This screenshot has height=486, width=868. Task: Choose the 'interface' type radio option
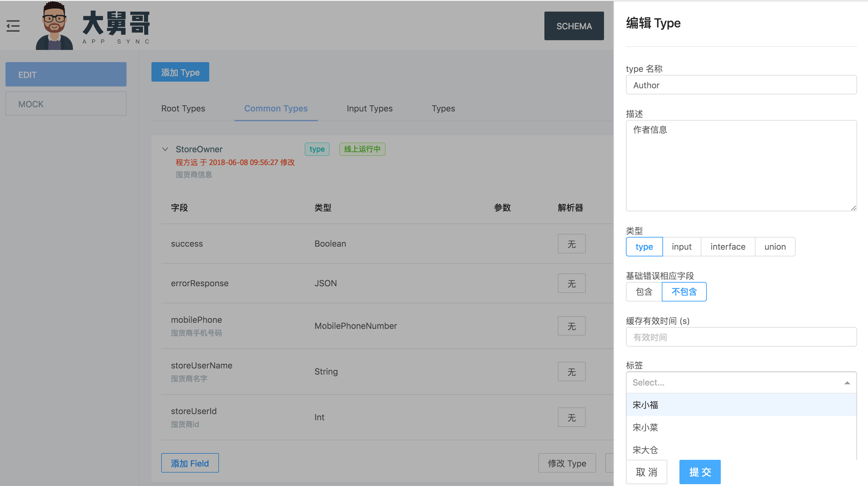[x=727, y=247]
